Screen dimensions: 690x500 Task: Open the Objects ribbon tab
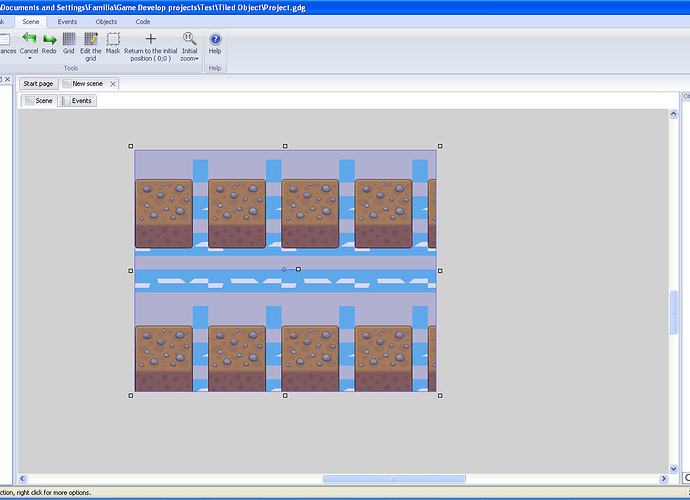click(106, 22)
